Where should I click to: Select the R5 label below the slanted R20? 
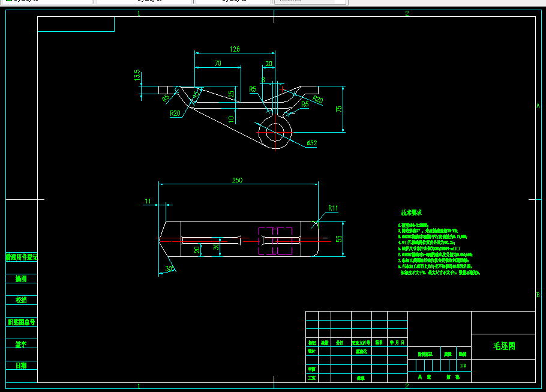(305, 104)
